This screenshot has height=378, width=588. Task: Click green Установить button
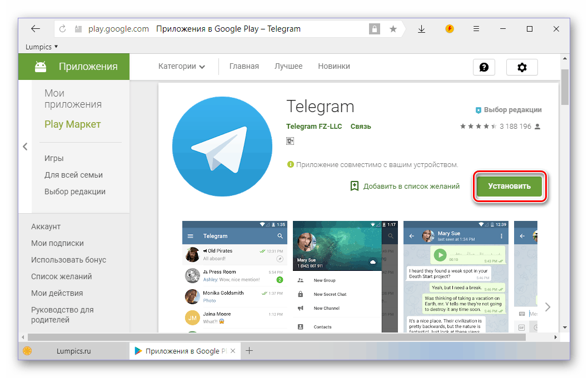pos(509,186)
